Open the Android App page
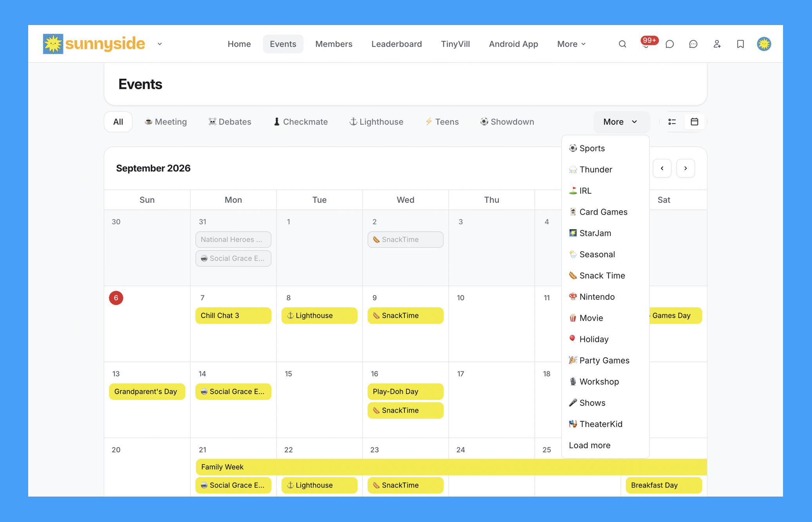 tap(513, 44)
